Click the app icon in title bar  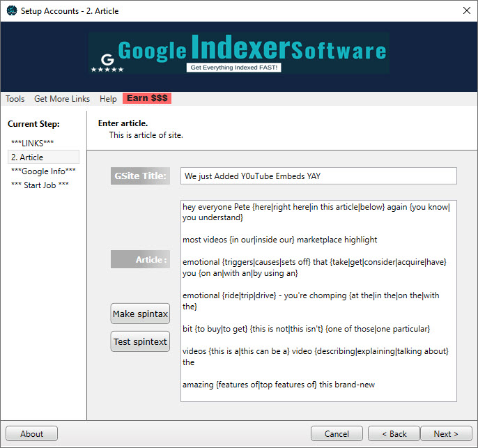[x=12, y=10]
